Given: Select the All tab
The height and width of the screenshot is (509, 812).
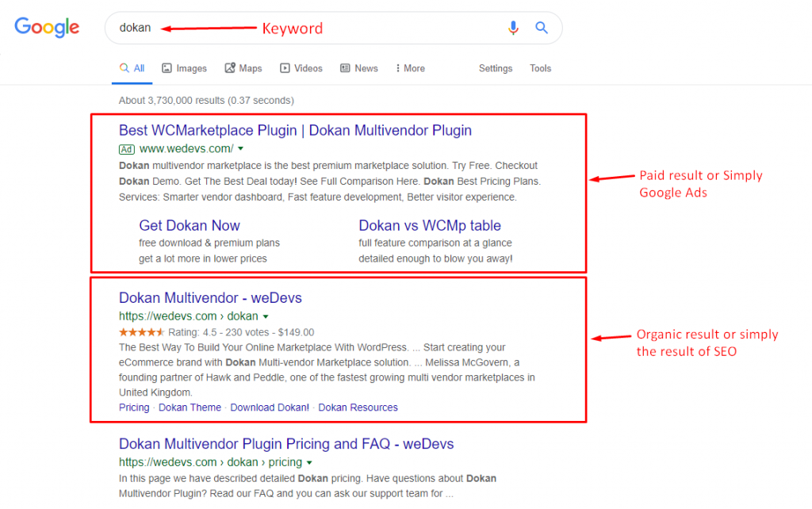Looking at the screenshot, I should click(132, 68).
